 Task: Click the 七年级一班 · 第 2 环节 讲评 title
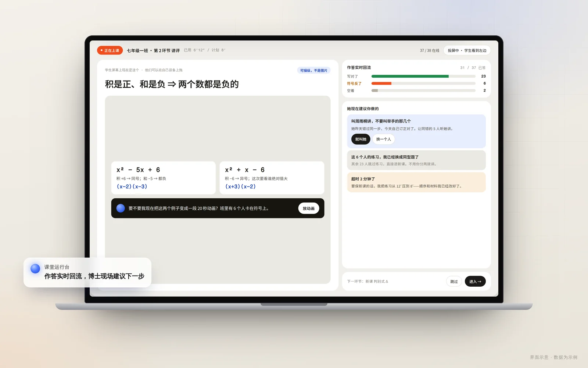[153, 50]
